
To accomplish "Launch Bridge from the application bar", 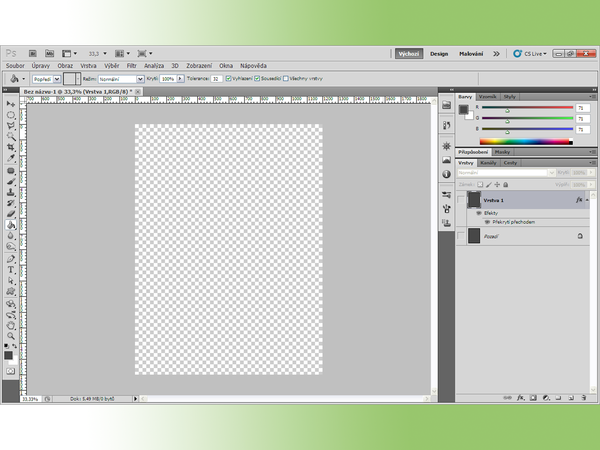I will (x=32, y=53).
